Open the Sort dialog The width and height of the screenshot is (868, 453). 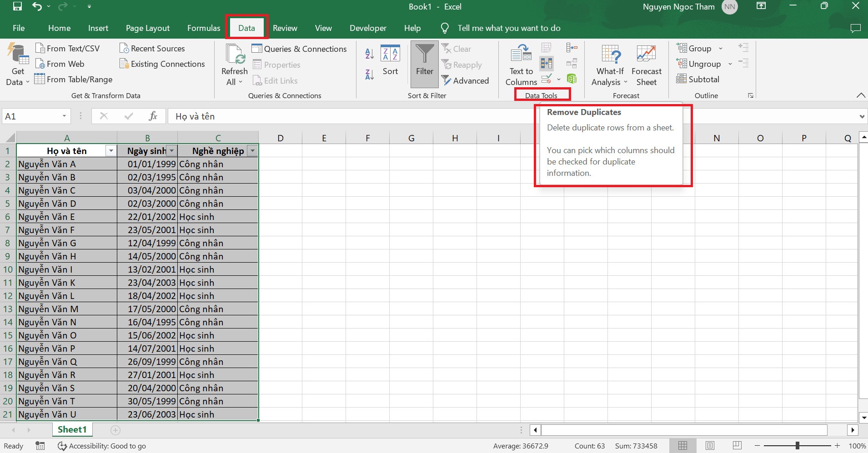(390, 60)
